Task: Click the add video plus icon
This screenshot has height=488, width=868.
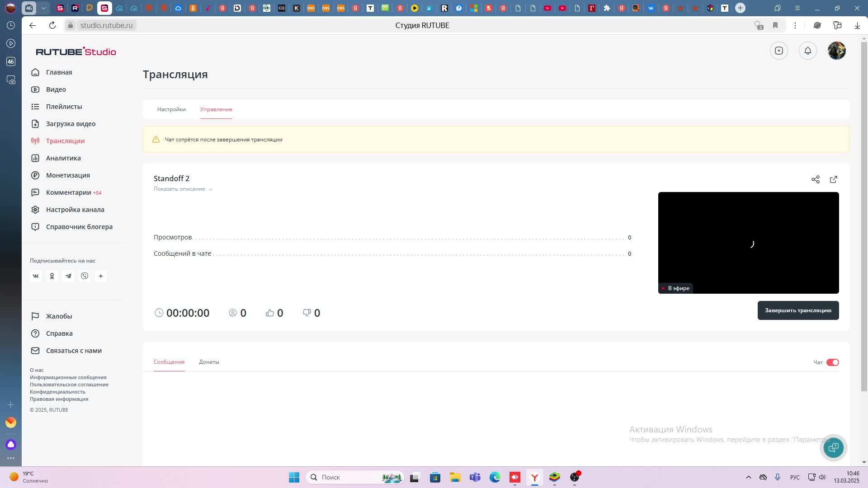Action: 778,51
